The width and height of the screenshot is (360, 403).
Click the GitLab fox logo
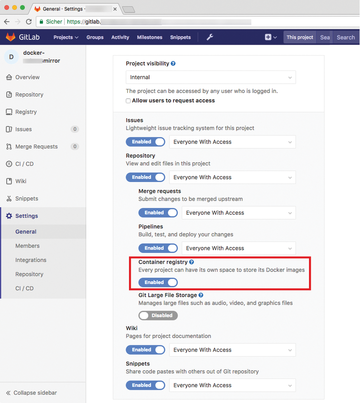coord(11,37)
